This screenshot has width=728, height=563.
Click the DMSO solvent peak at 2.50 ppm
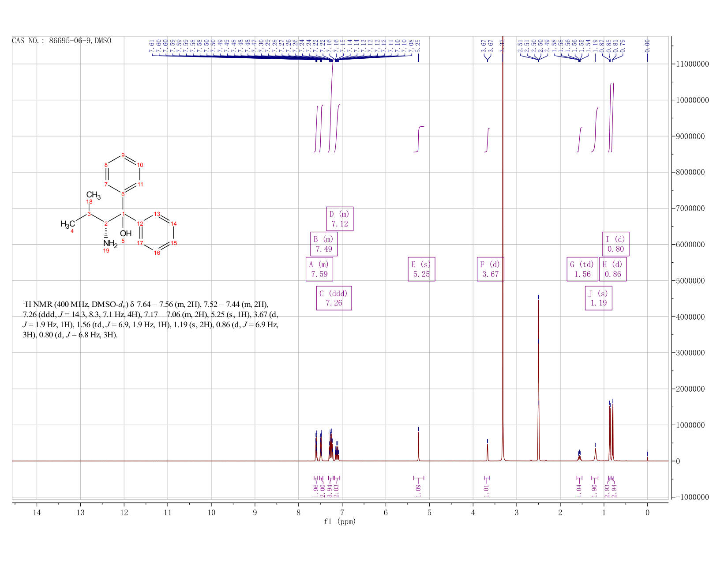pyautogui.click(x=538, y=380)
